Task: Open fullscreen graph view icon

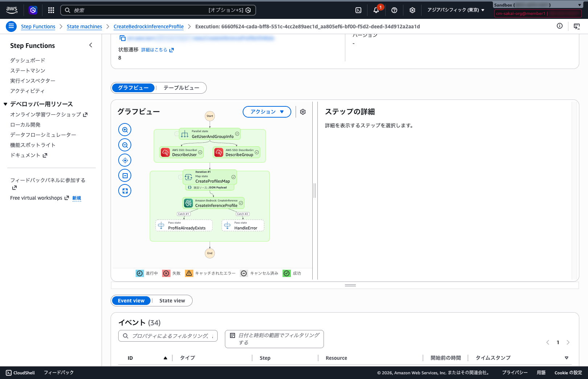Action: point(125,191)
